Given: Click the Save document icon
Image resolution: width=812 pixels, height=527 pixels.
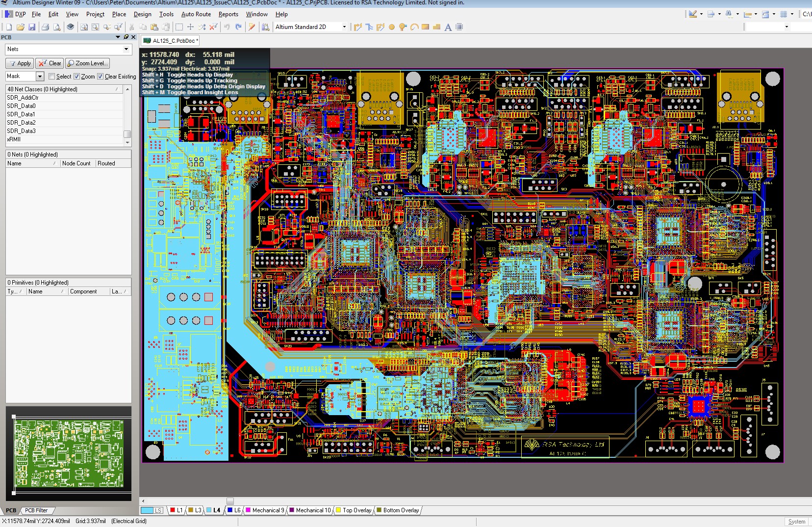Looking at the screenshot, I should pyautogui.click(x=32, y=27).
